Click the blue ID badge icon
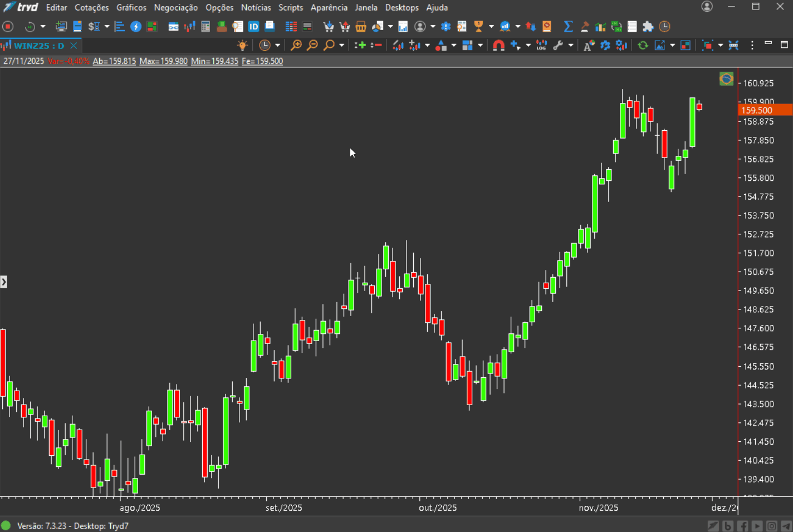Screen dimensions: 793x532 pos(253,26)
